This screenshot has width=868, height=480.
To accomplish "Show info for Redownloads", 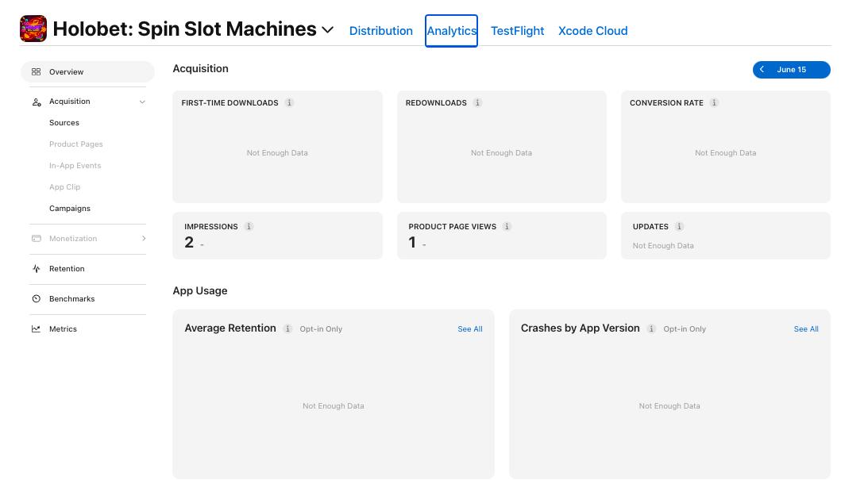I will (x=478, y=103).
